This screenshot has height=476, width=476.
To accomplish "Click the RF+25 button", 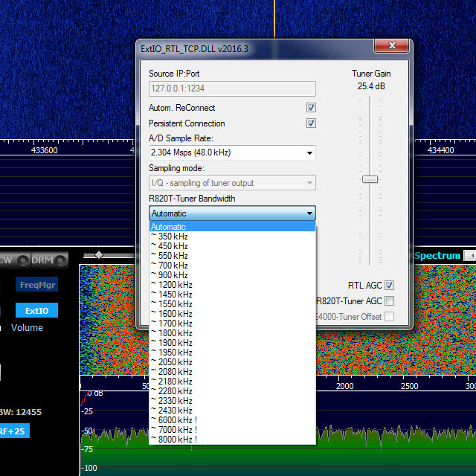I will [x=15, y=431].
